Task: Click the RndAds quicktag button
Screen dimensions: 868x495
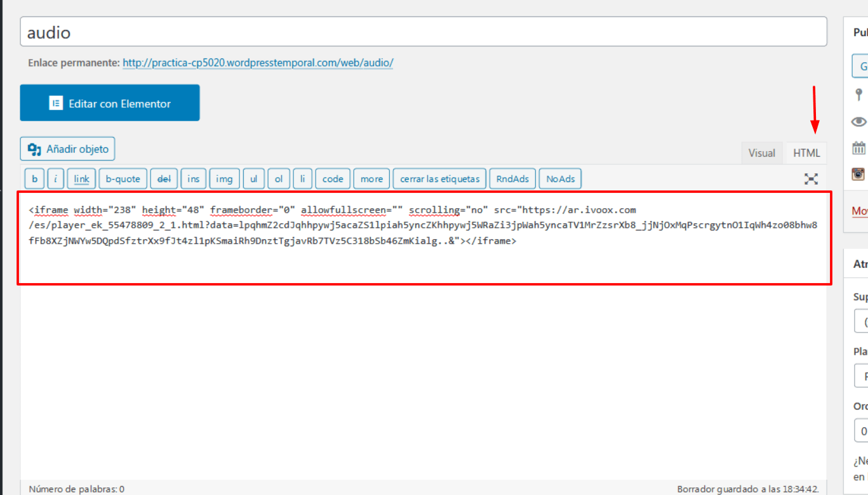Action: (512, 179)
